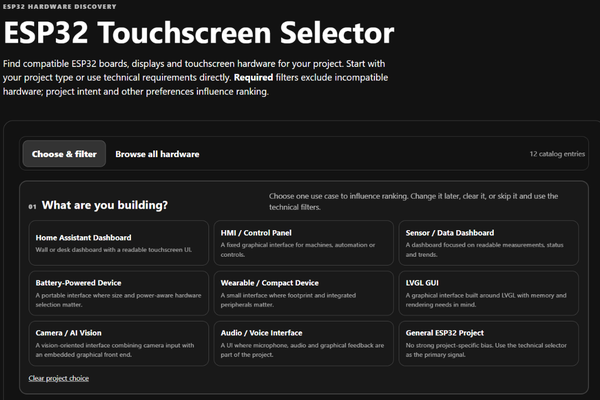600x400 pixels.
Task: Pick the Camera / AI Vision card
Action: (119, 343)
